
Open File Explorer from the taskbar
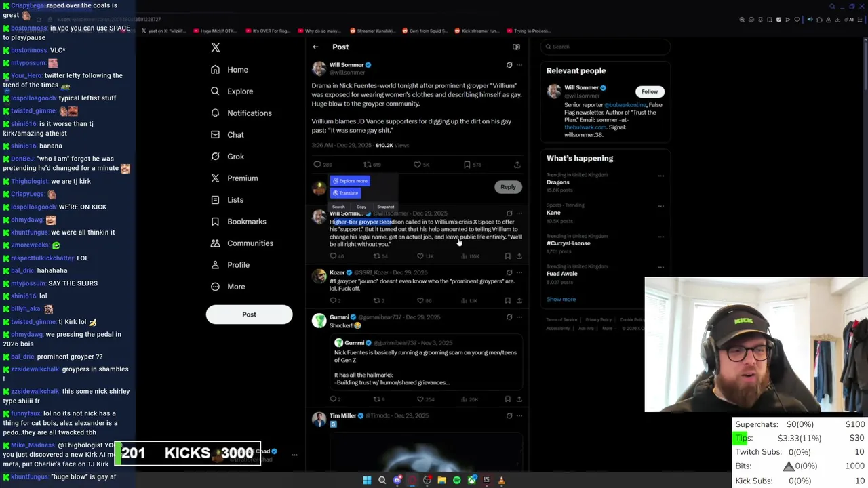pos(441,480)
